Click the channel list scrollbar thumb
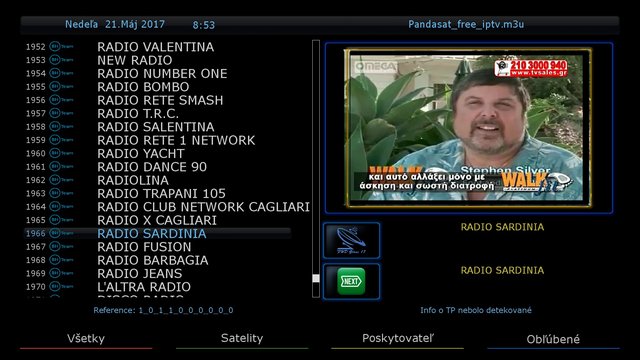This screenshot has height=360, width=640. (x=316, y=278)
